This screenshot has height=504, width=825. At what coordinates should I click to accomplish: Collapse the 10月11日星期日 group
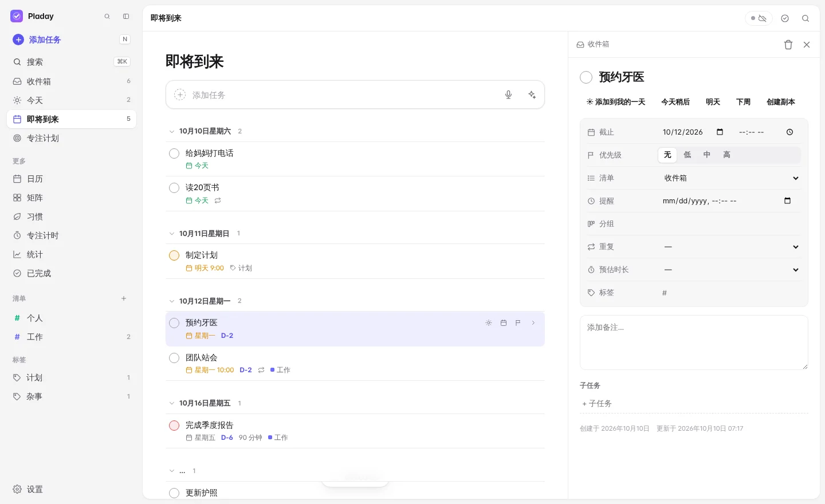click(x=171, y=234)
